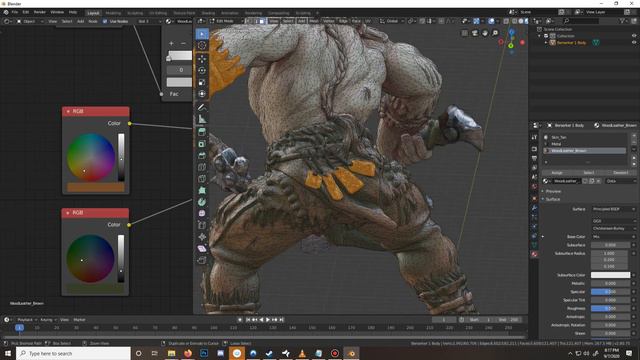Expand the Preview panel
640x360 pixels.
click(553, 191)
